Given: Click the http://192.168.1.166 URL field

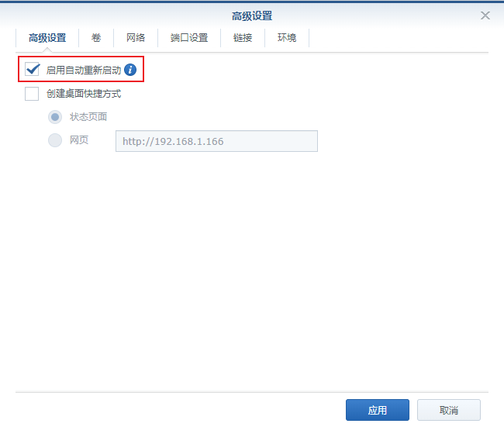Looking at the screenshot, I should click(x=216, y=141).
